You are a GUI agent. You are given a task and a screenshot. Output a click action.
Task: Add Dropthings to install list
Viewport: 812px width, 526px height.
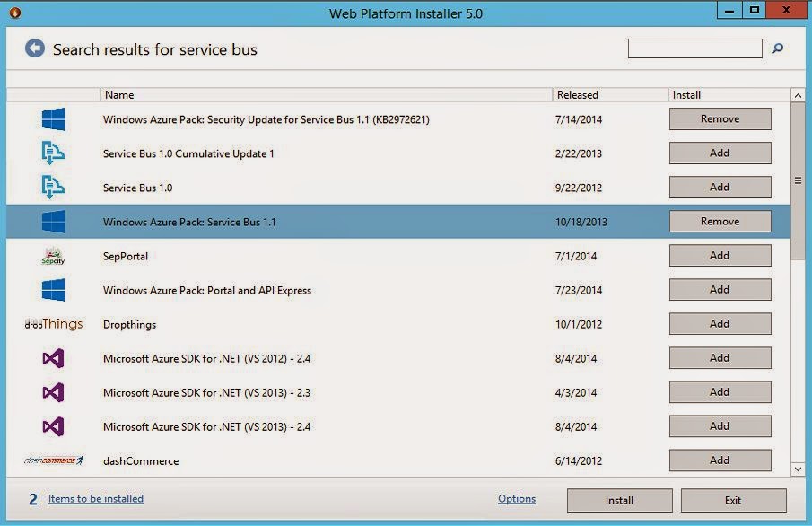click(720, 324)
